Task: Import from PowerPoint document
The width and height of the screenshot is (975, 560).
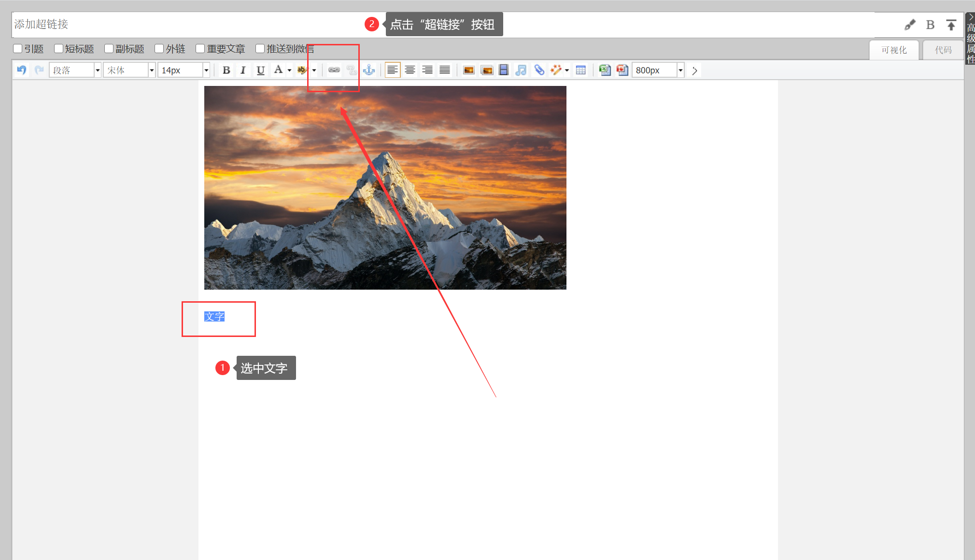Action: point(622,70)
